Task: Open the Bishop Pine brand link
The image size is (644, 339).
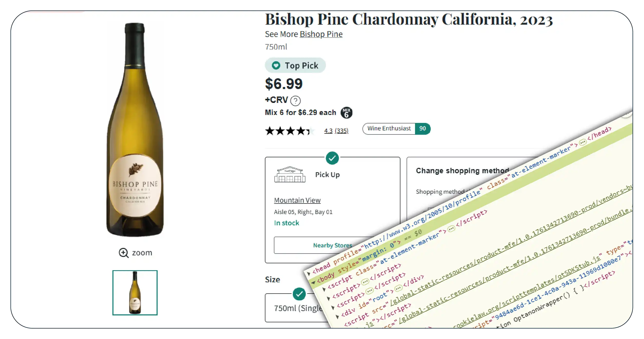Action: 321,34
